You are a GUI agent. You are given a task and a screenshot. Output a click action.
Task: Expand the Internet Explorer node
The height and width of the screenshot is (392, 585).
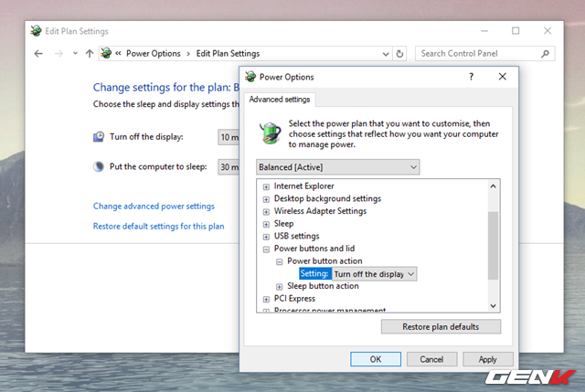click(x=266, y=186)
